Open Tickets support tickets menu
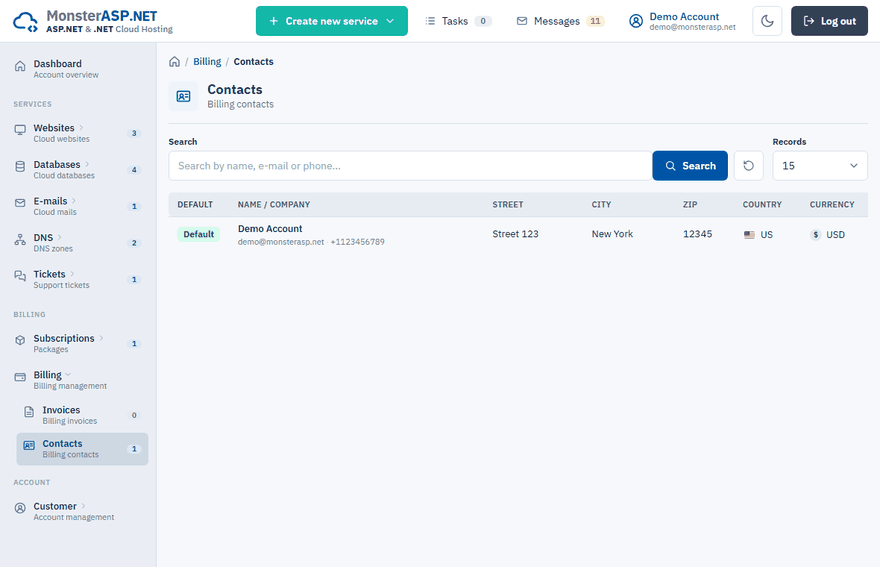880x567 pixels. click(x=79, y=279)
